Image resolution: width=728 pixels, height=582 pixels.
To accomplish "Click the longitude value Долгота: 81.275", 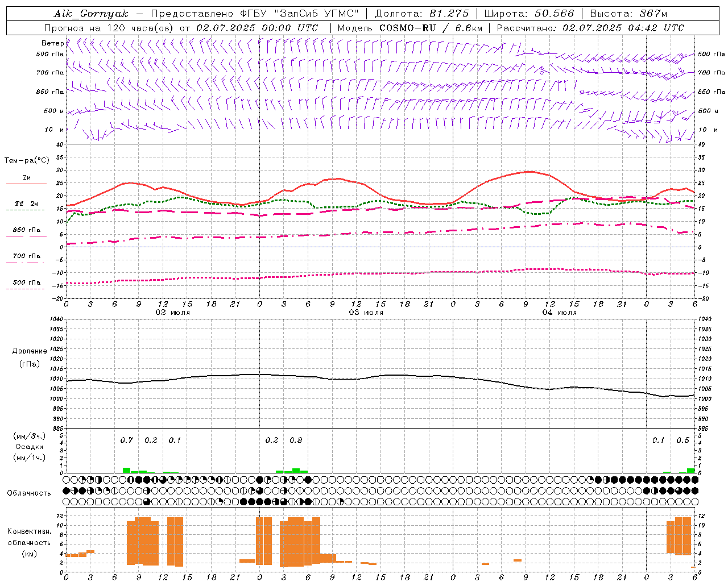I will coord(422,14).
